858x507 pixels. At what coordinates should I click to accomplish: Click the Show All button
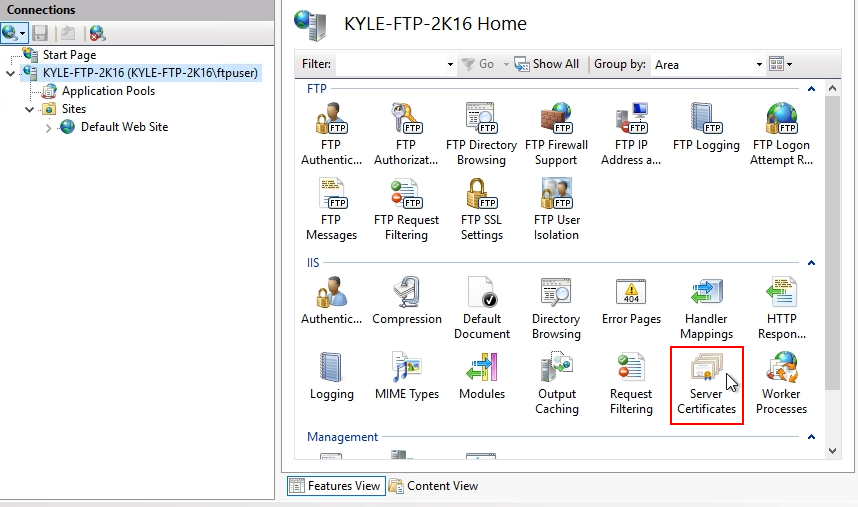[547, 64]
